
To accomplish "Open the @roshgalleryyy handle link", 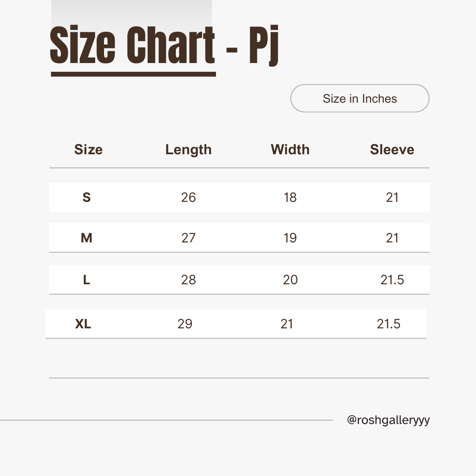I will (388, 420).
